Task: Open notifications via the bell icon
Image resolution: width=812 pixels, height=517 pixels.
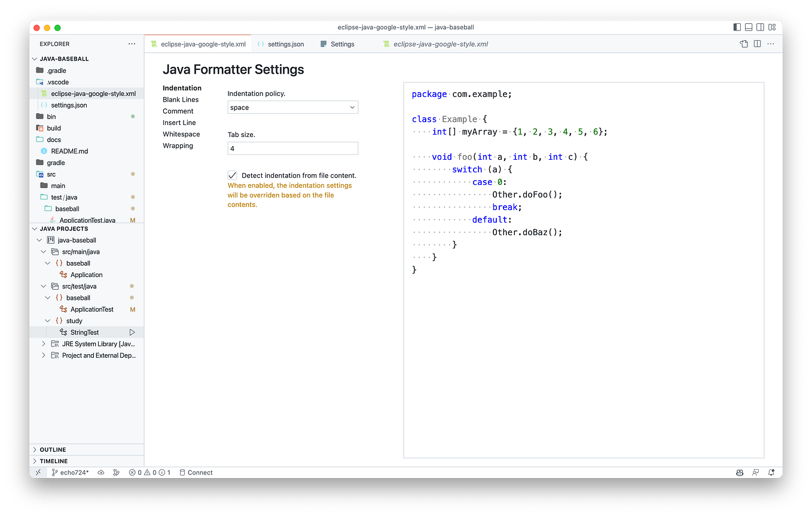Action: pos(771,472)
